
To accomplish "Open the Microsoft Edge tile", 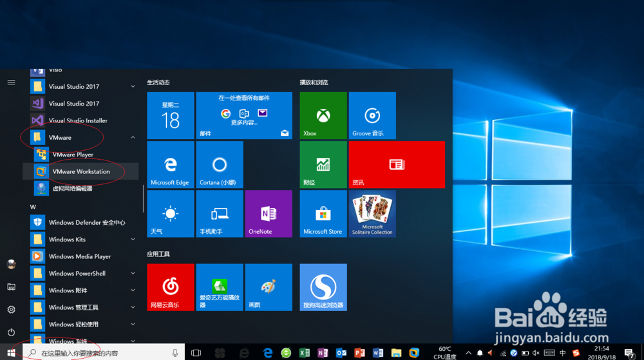I will click(x=171, y=165).
